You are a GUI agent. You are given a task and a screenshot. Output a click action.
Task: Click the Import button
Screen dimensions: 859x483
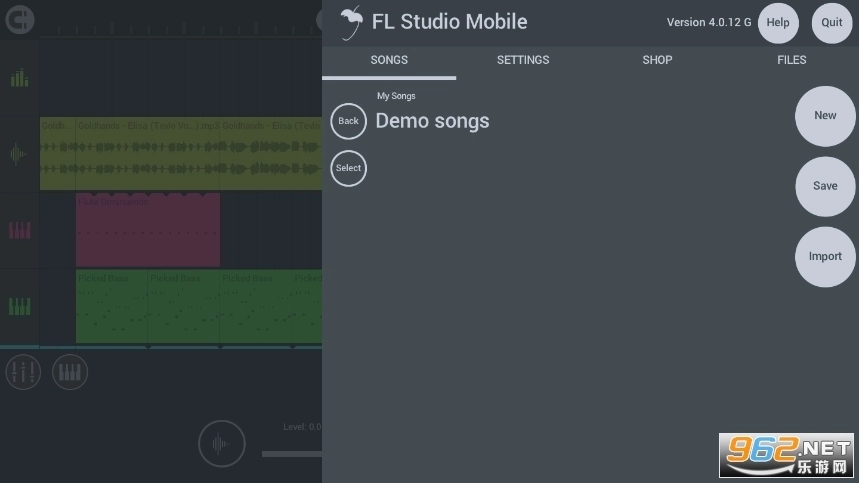click(825, 256)
